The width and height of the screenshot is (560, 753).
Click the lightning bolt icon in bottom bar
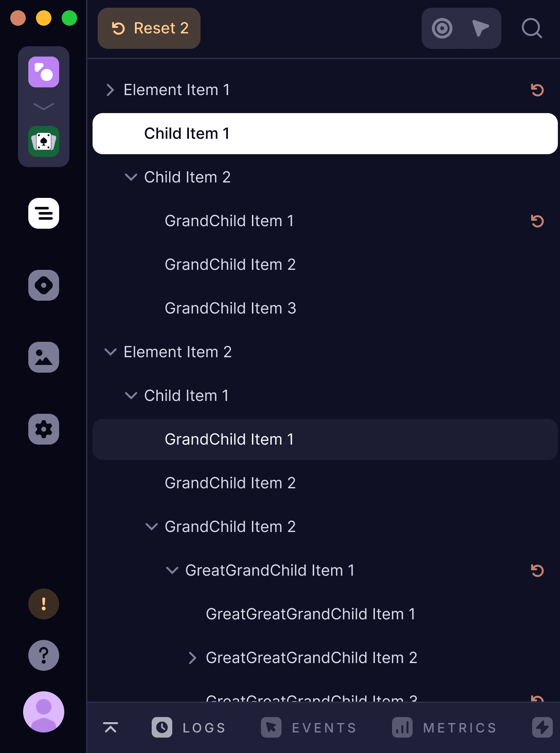[x=542, y=727]
